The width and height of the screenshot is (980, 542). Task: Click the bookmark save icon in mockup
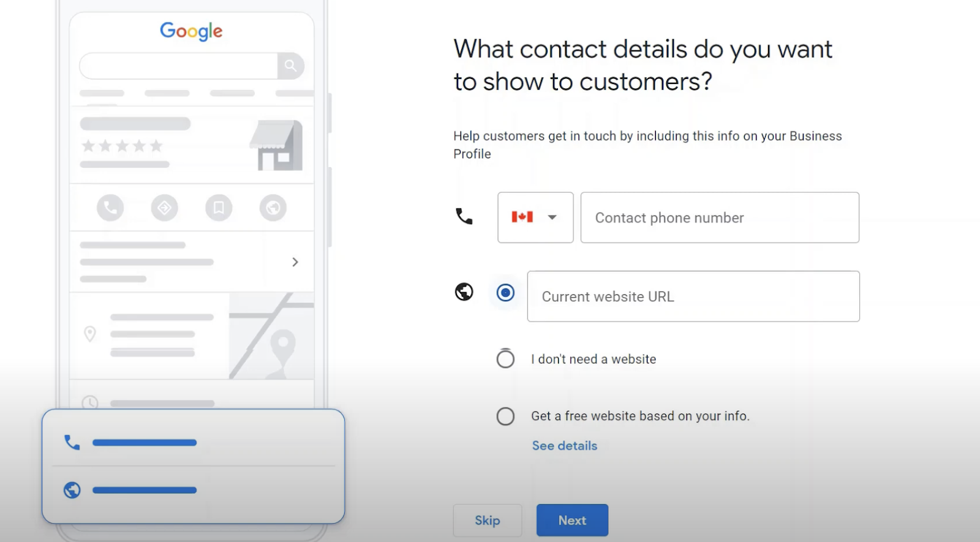(219, 208)
